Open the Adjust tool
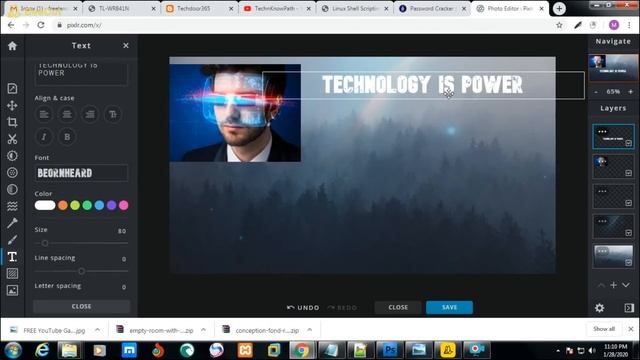Image resolution: width=640 pixels, height=360 pixels. pos(12,156)
